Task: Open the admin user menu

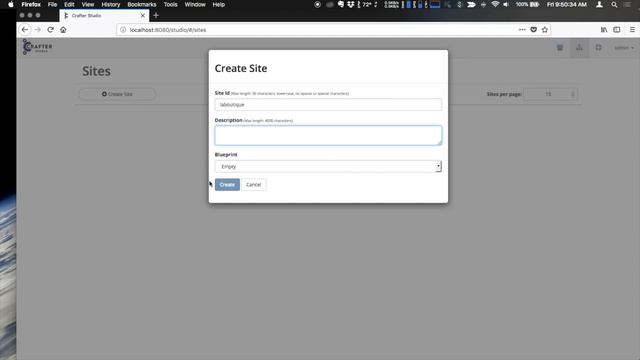Action: 624,48
